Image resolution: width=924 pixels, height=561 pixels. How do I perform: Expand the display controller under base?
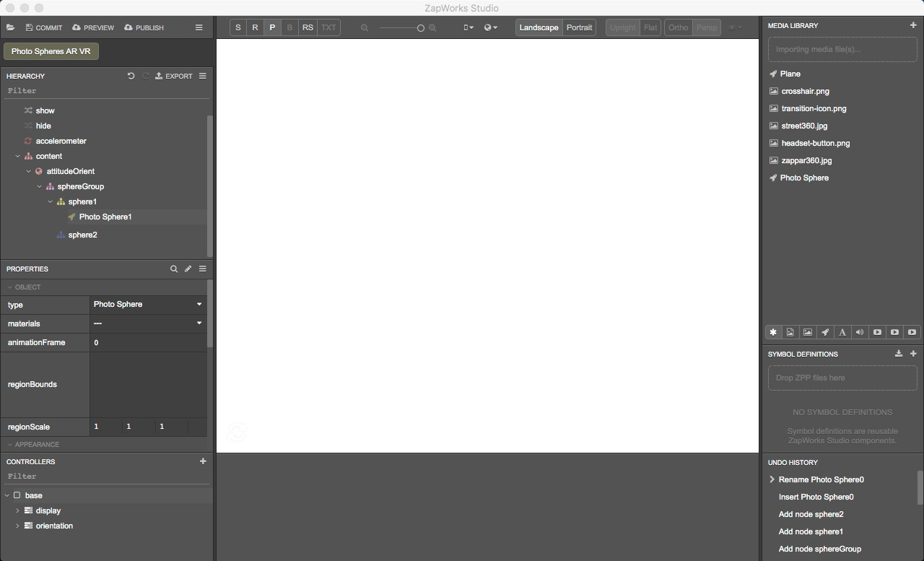click(x=17, y=510)
